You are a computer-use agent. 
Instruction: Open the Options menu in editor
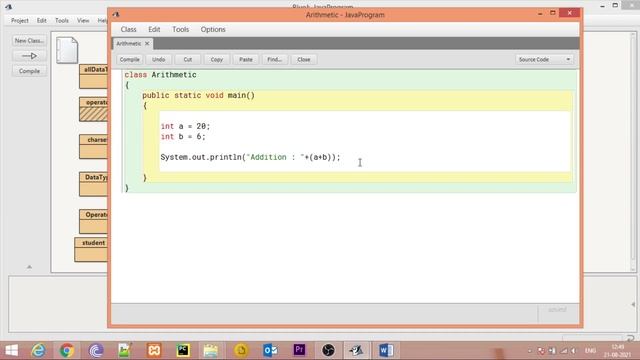pyautogui.click(x=213, y=29)
